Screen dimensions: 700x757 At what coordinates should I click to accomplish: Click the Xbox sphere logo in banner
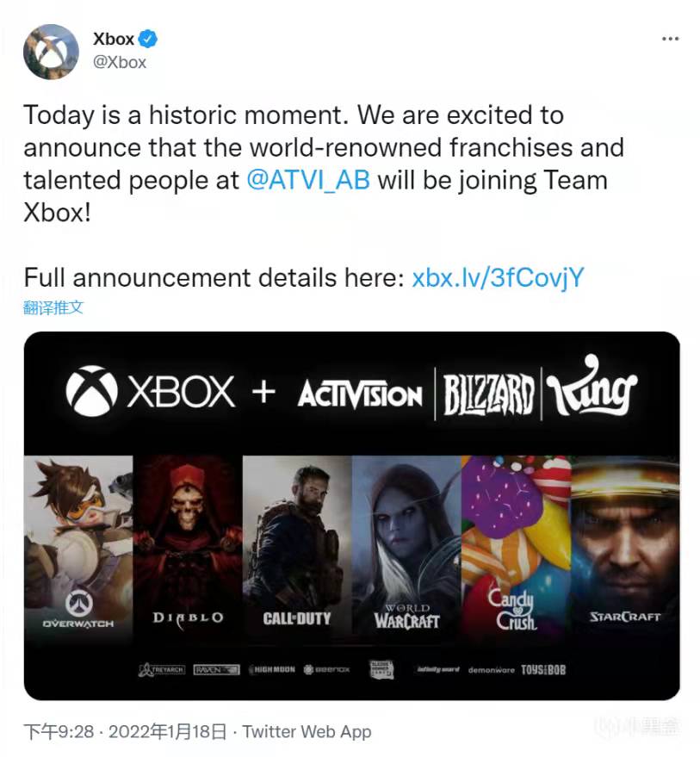(93, 392)
